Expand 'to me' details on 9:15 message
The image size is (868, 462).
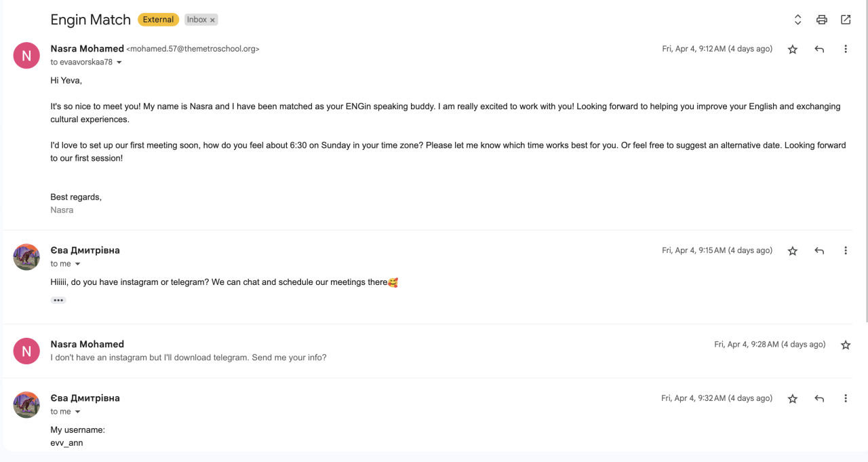tap(77, 264)
